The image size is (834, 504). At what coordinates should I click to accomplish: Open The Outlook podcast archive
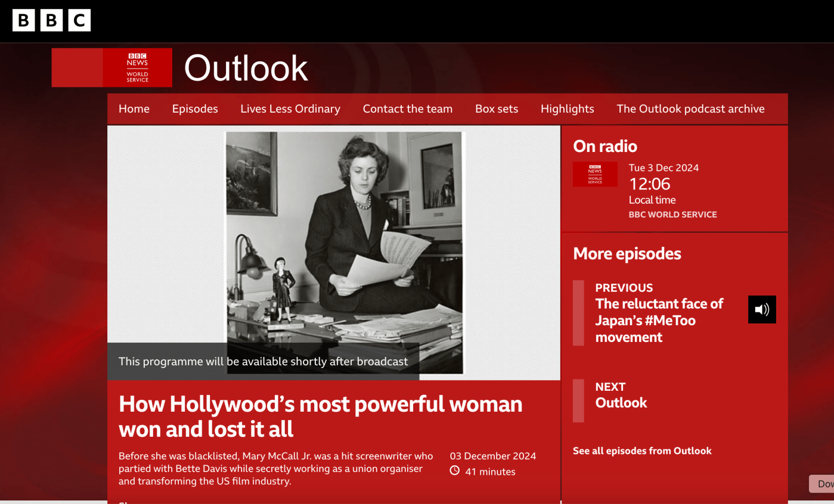pos(690,109)
